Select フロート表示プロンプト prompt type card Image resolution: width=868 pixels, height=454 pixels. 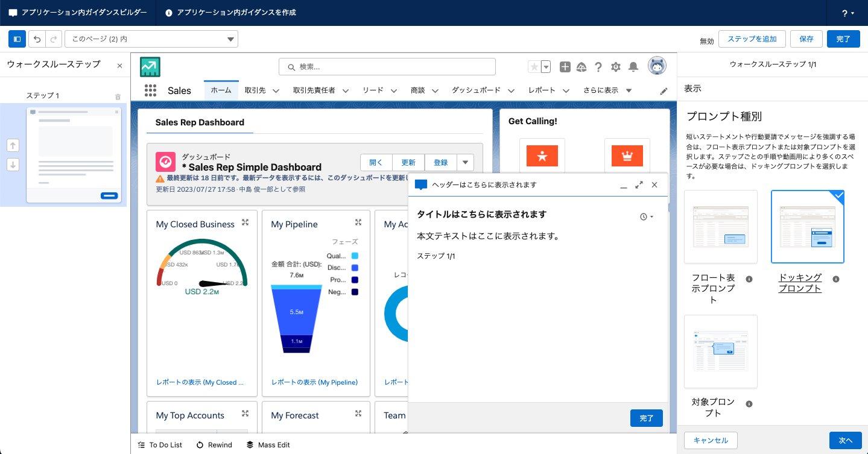click(x=721, y=227)
